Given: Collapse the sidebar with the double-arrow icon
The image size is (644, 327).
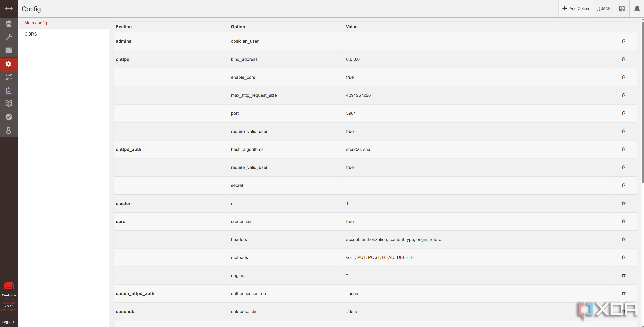Looking at the screenshot, I should click(9, 9).
